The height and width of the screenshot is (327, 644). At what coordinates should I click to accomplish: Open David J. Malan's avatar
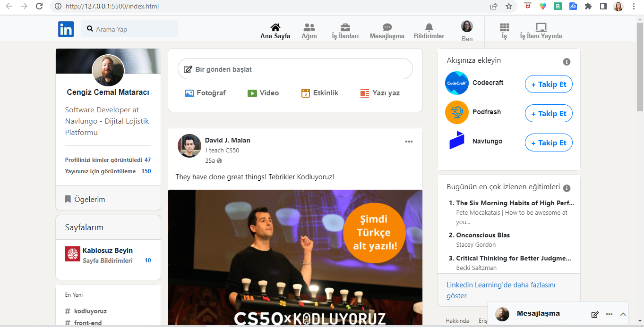[x=189, y=145]
